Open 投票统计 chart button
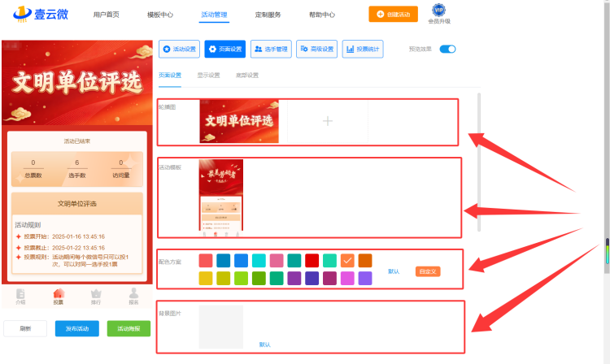610x364 pixels. (363, 49)
